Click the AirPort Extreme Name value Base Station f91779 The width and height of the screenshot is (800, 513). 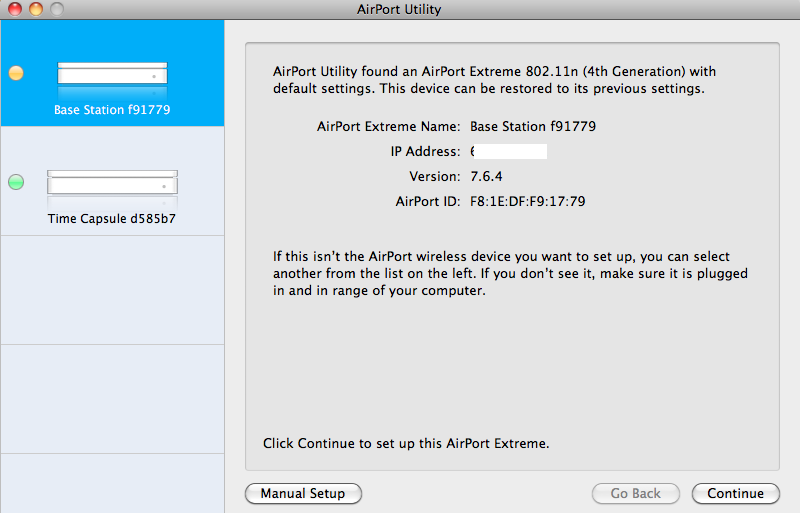(533, 126)
